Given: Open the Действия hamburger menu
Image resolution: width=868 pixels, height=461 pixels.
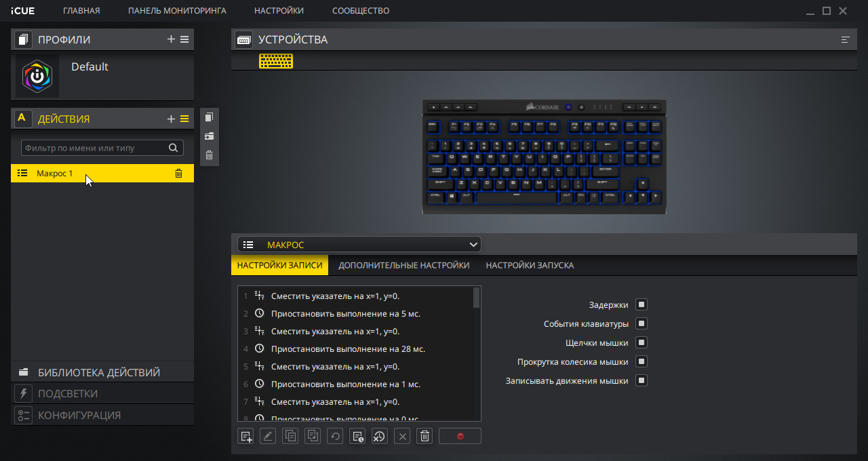Looking at the screenshot, I should pos(184,119).
